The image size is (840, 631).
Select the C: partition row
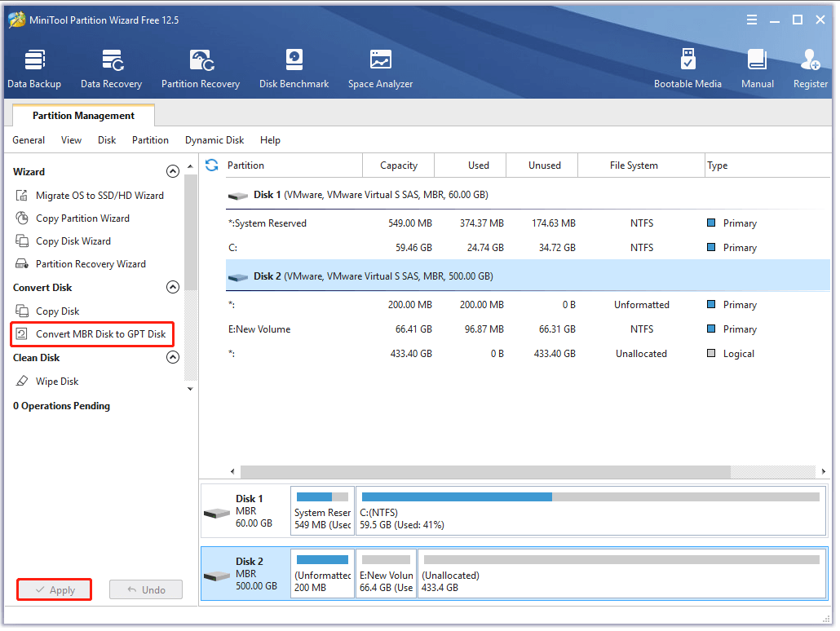point(528,248)
